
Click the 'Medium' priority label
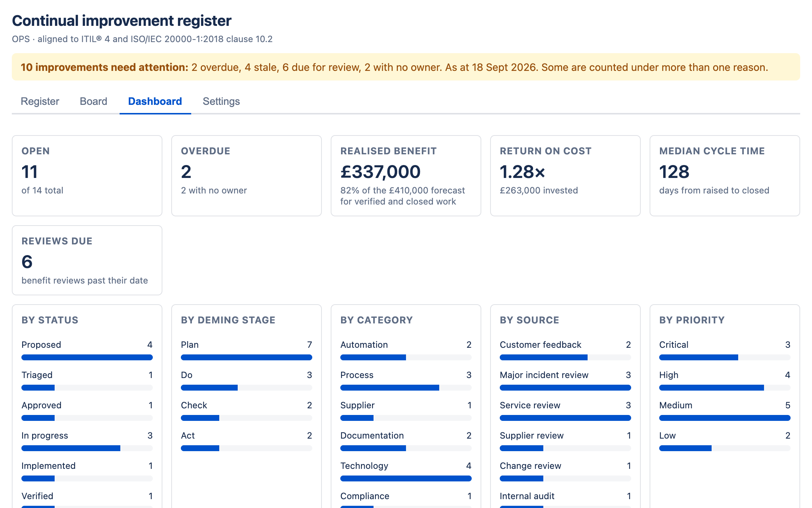pyautogui.click(x=676, y=405)
